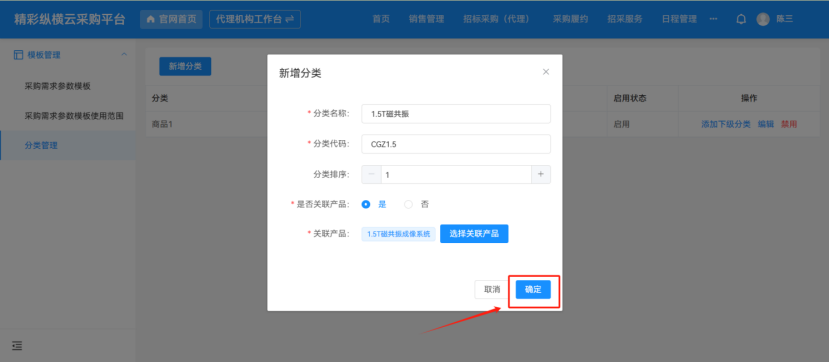Click the notification bell icon
Viewport: 829px width, 362px height.
pos(741,20)
